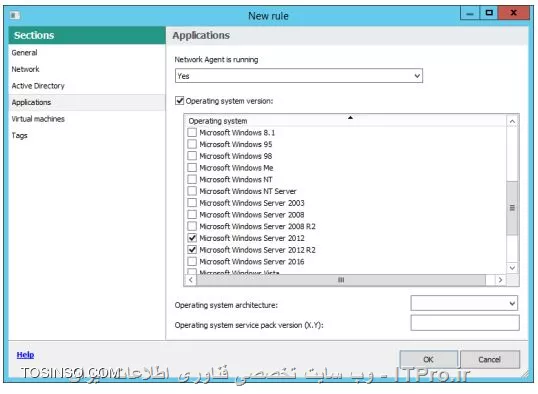Image resolution: width=538 pixels, height=394 pixels.
Task: Click the list scroll up arrow
Action: (x=512, y=121)
